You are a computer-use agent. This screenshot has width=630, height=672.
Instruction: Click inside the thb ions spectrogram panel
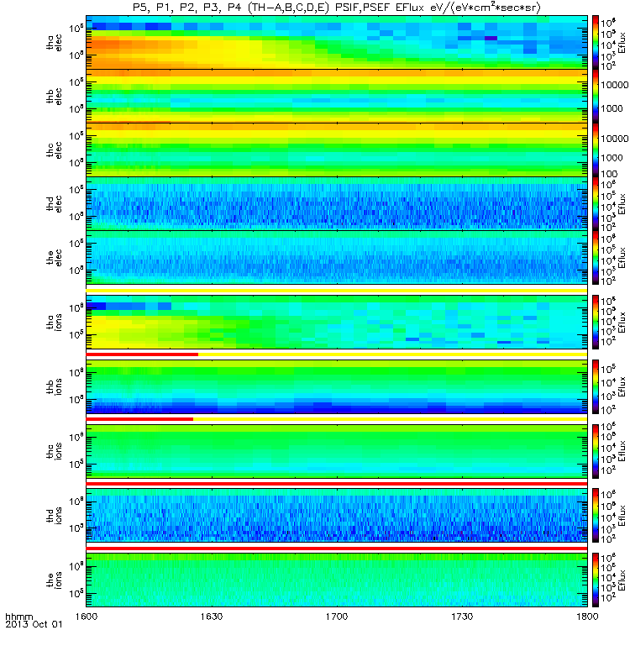(x=337, y=386)
